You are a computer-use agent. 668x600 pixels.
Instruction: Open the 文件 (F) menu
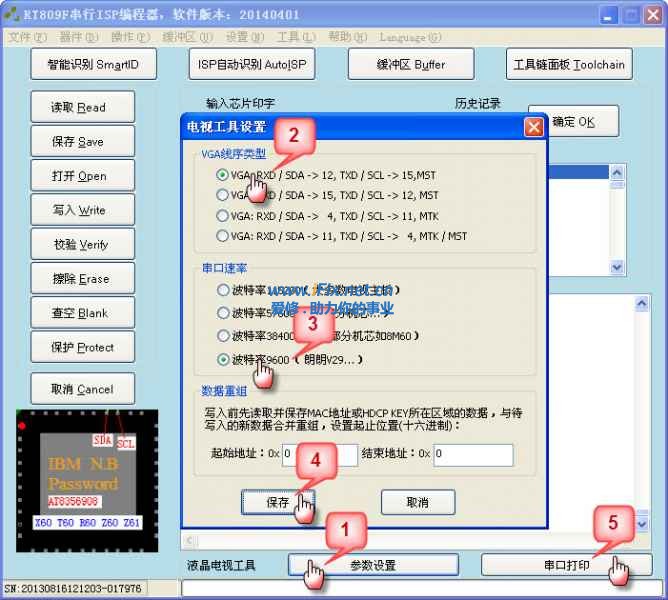27,37
